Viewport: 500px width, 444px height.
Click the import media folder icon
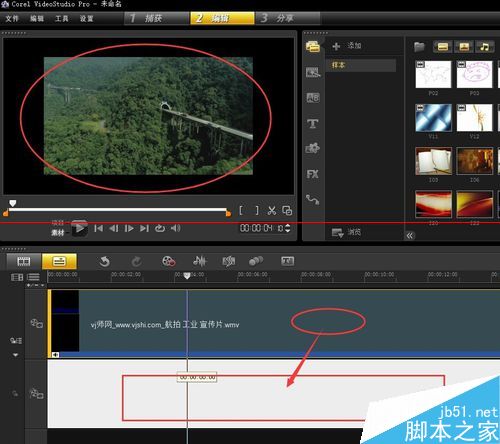click(x=419, y=47)
